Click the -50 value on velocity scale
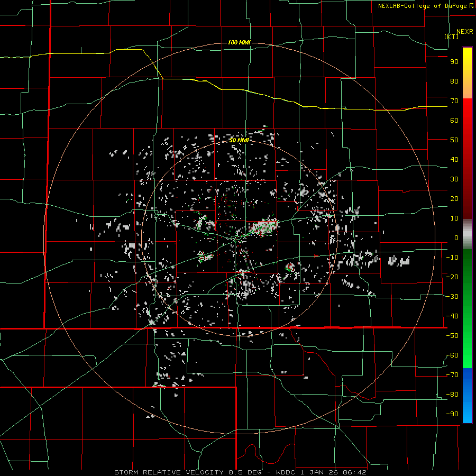The width and height of the screenshot is (476, 476). (x=452, y=336)
